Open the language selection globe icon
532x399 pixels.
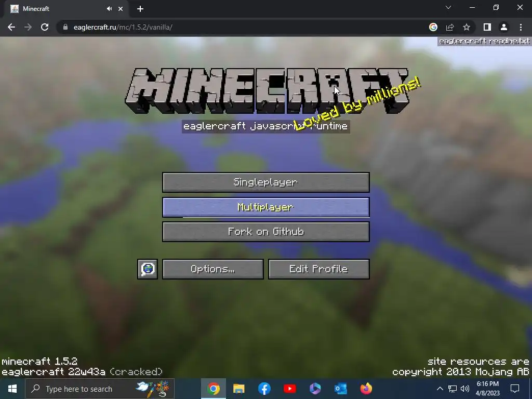tap(148, 269)
